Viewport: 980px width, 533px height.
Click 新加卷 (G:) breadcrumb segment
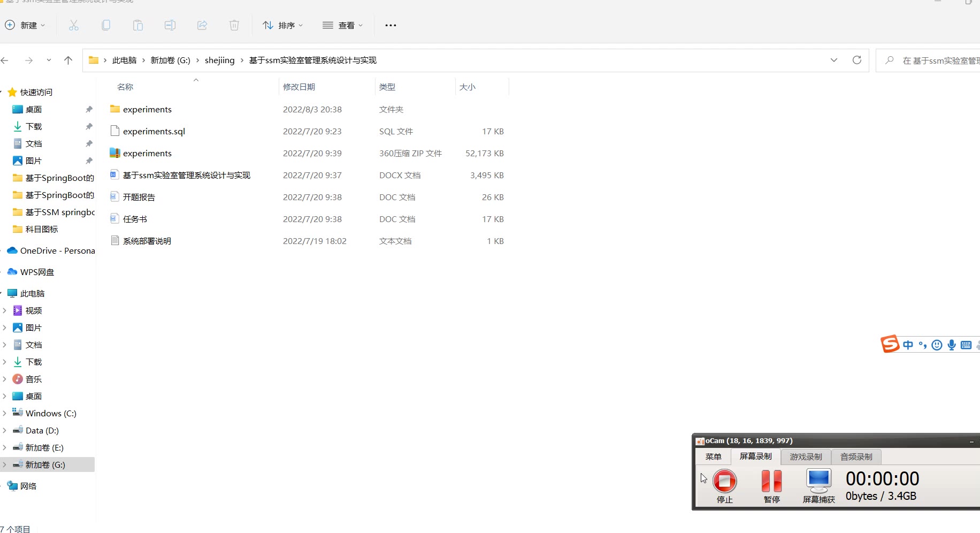coord(170,60)
